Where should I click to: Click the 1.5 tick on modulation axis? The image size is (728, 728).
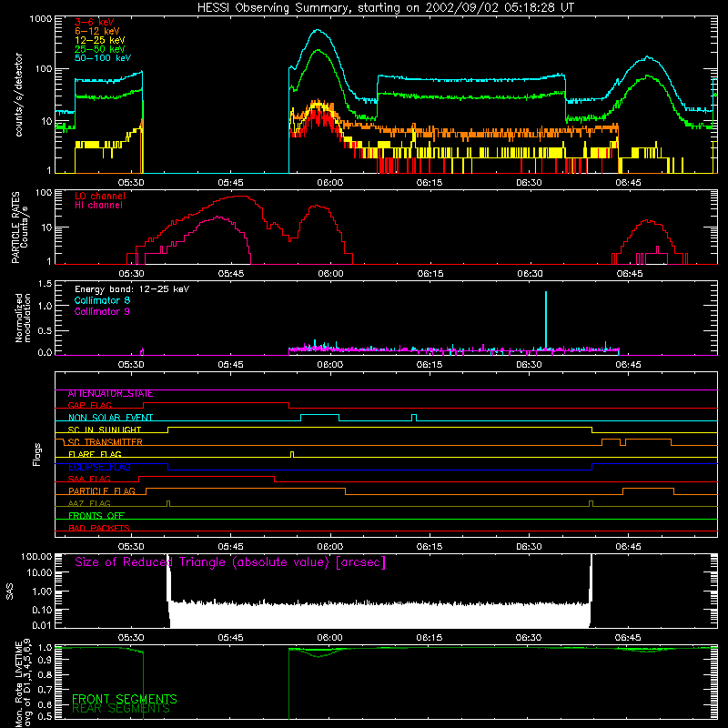tap(45, 284)
